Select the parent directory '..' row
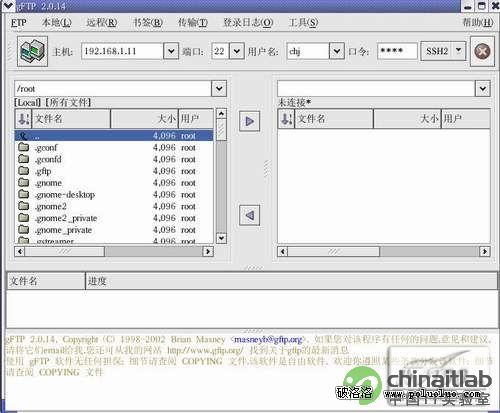Image resolution: width=500 pixels, height=413 pixels. [x=114, y=135]
